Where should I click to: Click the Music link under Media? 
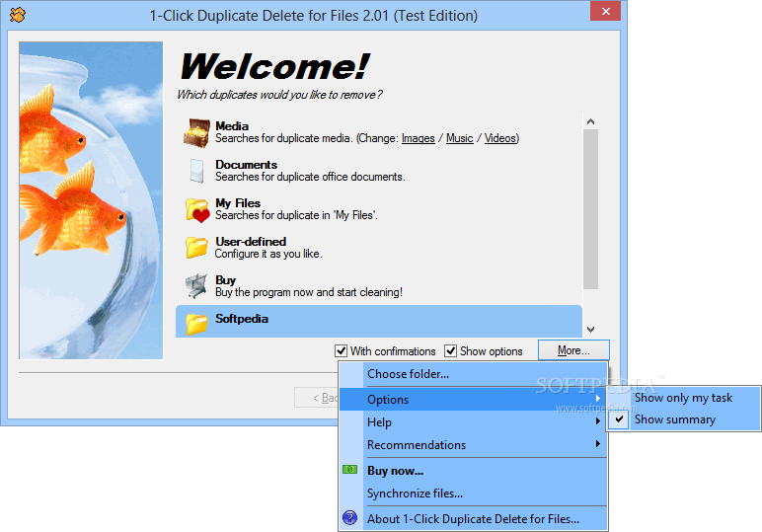[459, 138]
